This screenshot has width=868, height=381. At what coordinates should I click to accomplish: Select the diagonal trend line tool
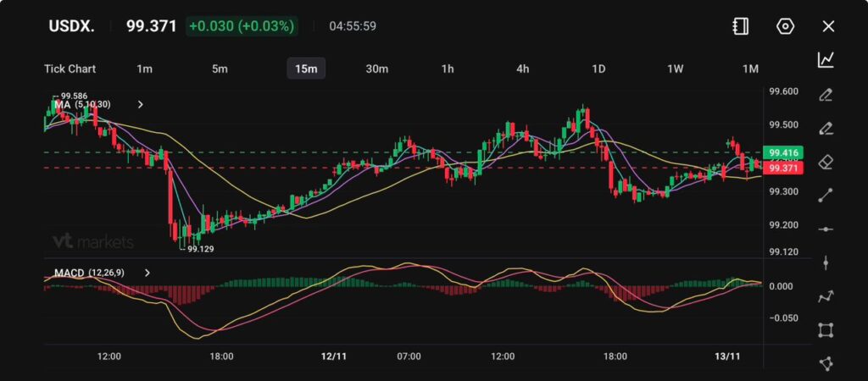click(x=826, y=196)
